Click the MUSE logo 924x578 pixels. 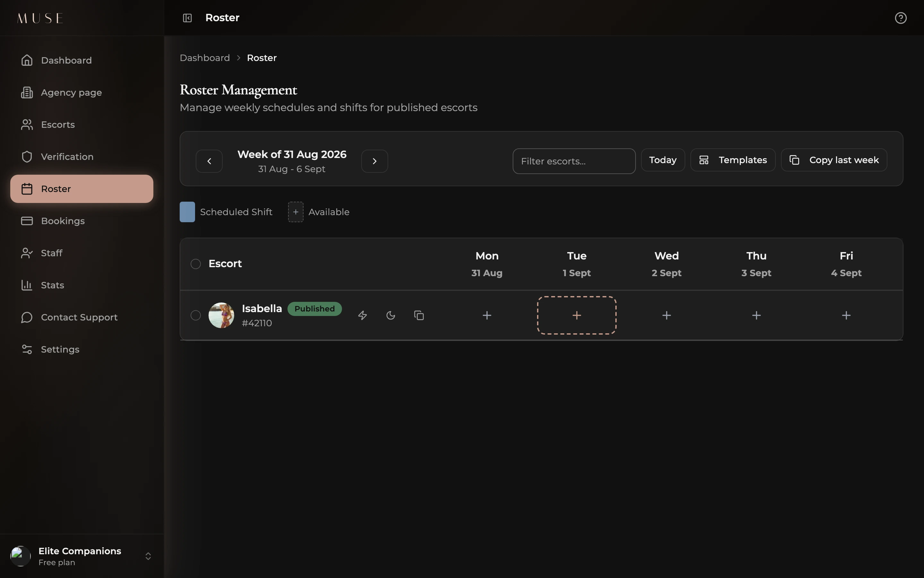coord(40,18)
